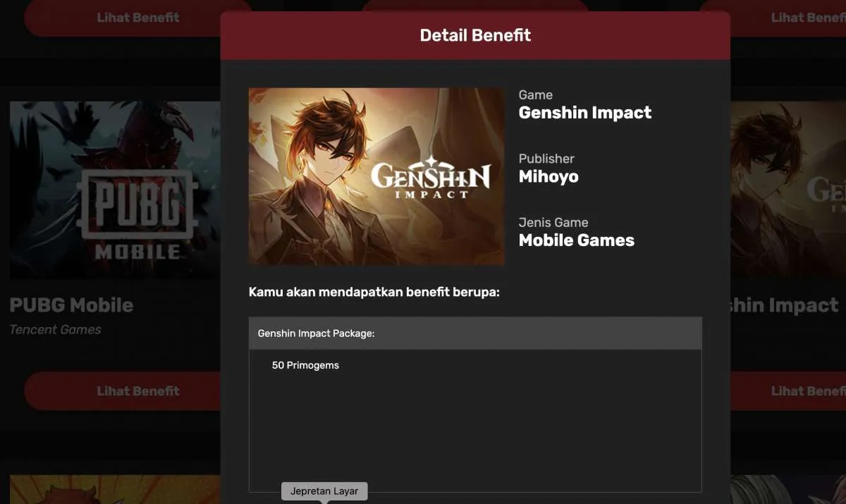Image resolution: width=846 pixels, height=504 pixels.
Task: Select the Genshin Impact game name in modal
Action: tap(585, 113)
